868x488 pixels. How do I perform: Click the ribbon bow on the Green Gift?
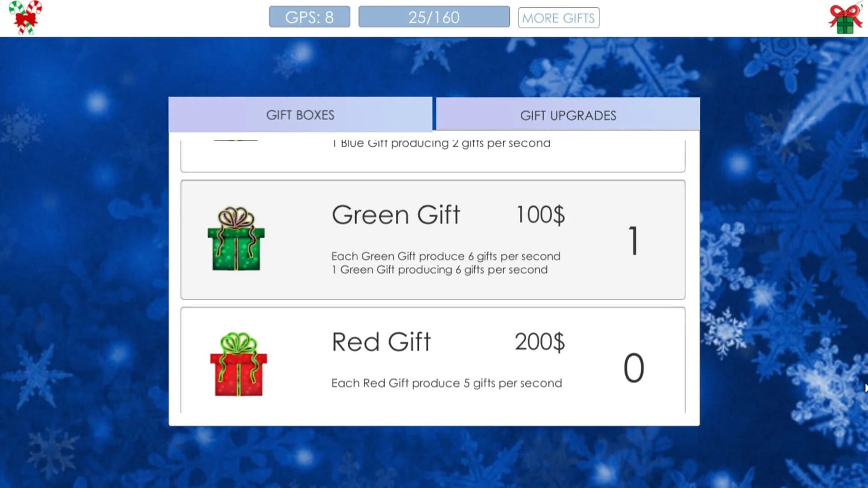tap(235, 217)
